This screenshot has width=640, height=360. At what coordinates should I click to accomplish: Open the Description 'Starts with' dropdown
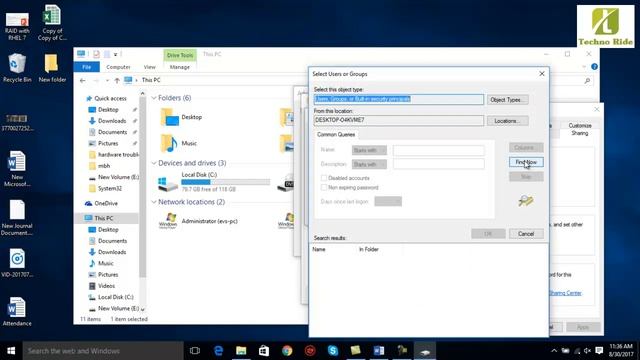[x=369, y=164]
